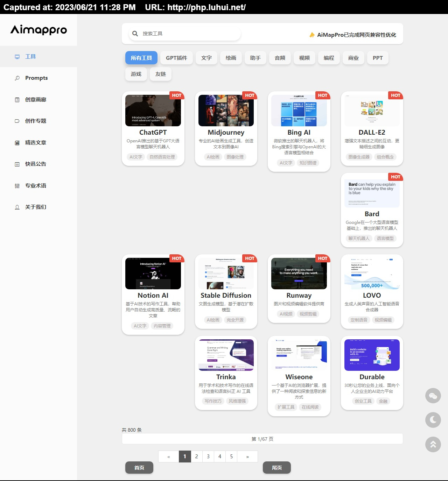Click the 创意画廊 sidebar icon
Screen dimensions: 448x481
[17, 100]
